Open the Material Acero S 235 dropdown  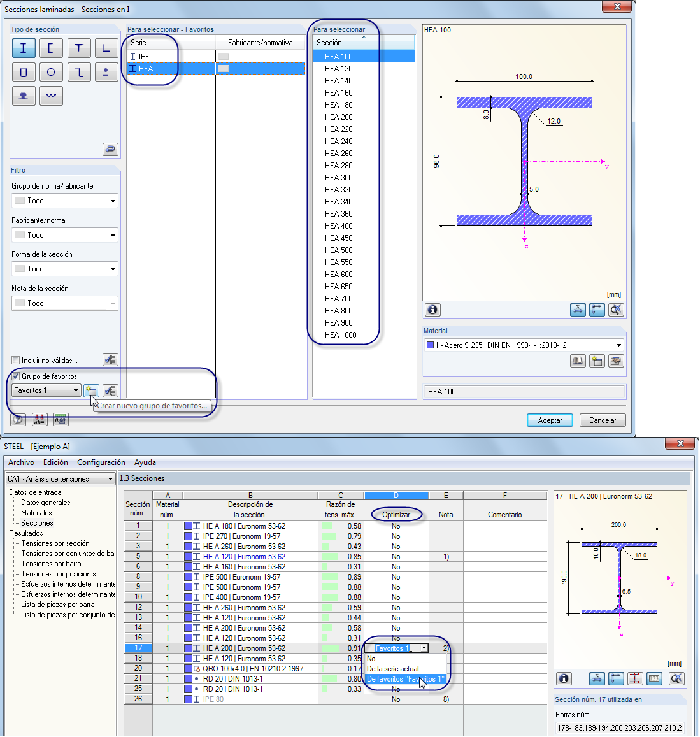pos(524,345)
